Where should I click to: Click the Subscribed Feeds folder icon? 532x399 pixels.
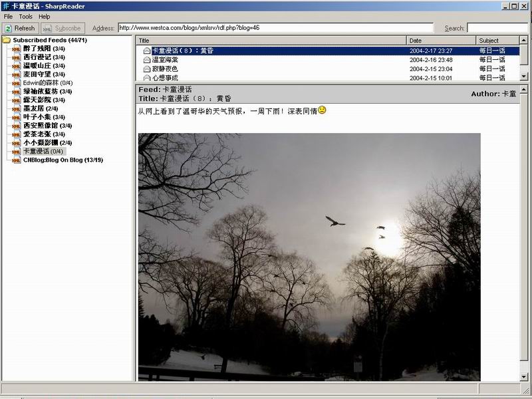pos(7,40)
